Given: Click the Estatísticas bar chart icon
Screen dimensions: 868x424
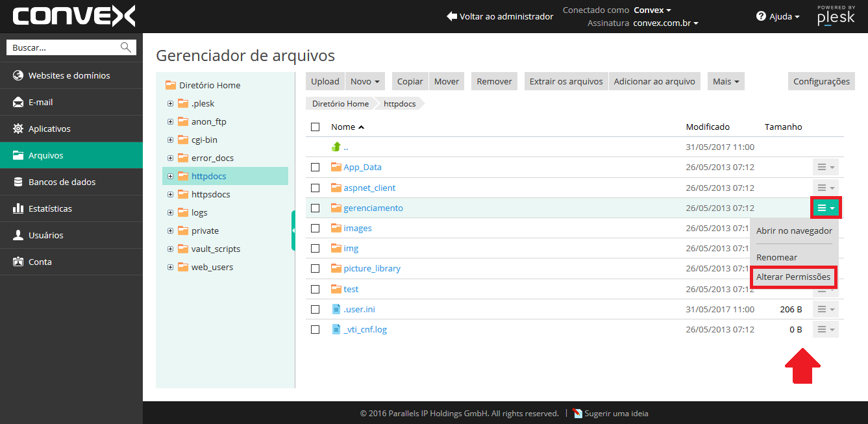Looking at the screenshot, I should point(18,208).
